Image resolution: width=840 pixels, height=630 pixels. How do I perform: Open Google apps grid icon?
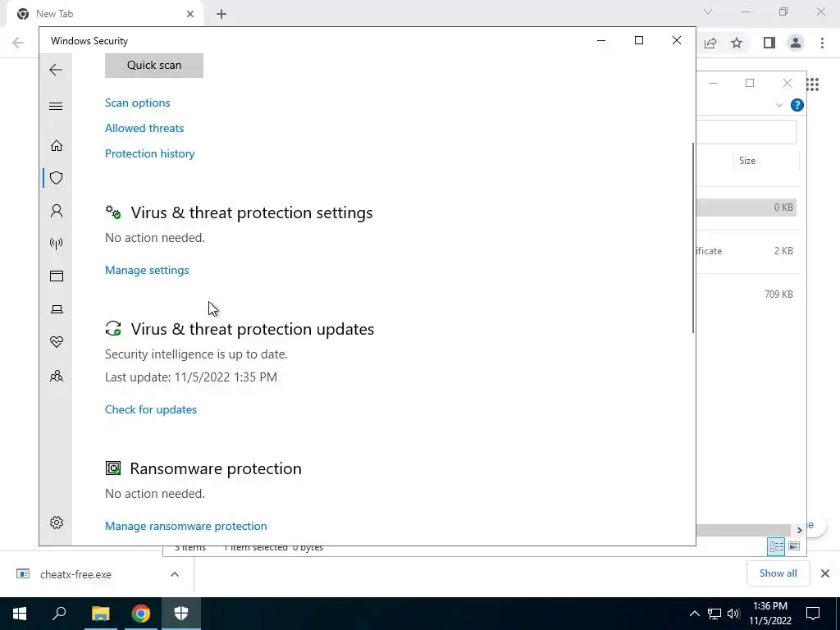pos(813,84)
